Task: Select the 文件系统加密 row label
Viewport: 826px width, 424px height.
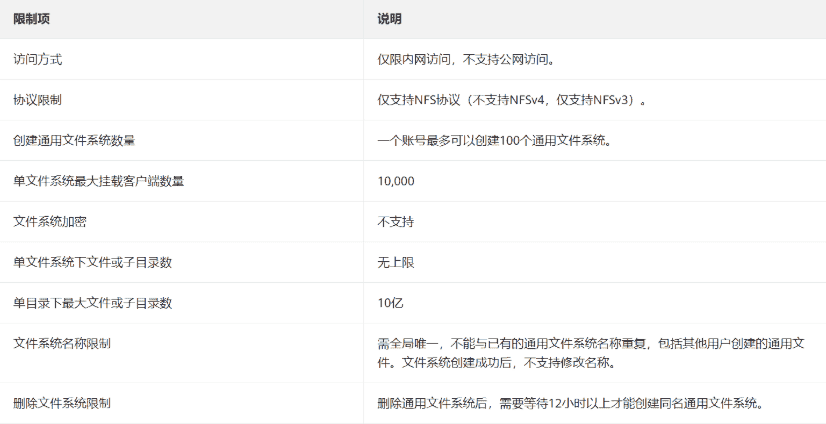Action: (x=50, y=221)
